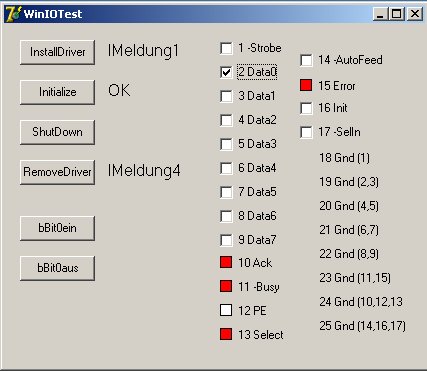
Task: Click the ShutDown button
Action: click(x=57, y=132)
